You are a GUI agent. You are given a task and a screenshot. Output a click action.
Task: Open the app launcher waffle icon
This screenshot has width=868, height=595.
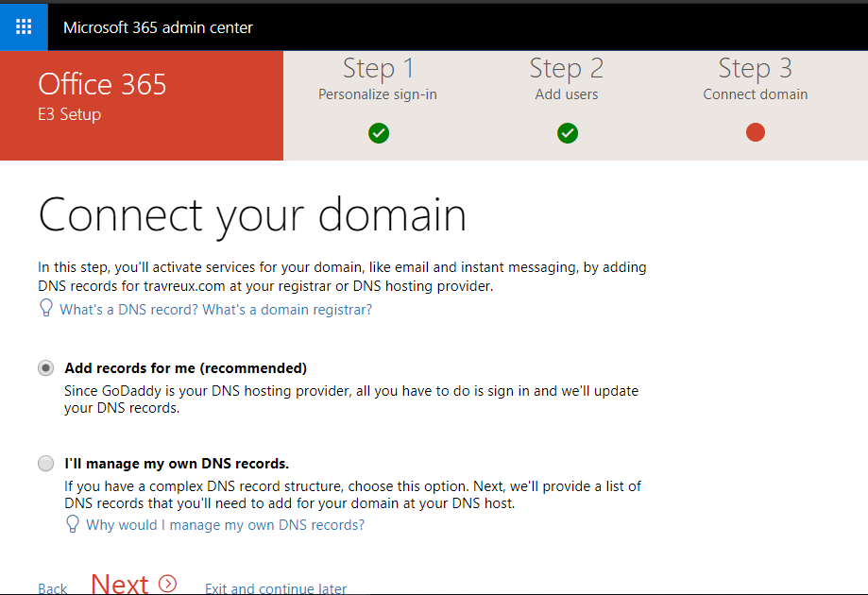(23, 26)
